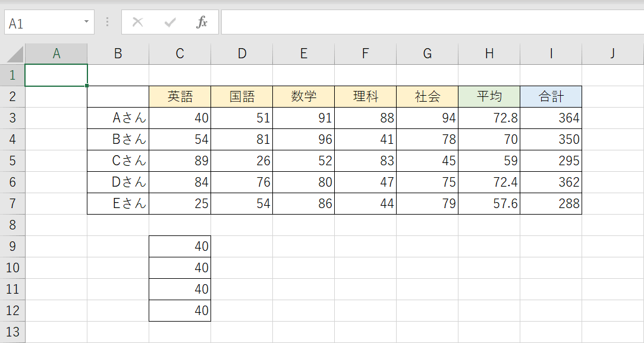Click the Enter checkmark formula icon
The image size is (644, 343).
pyautogui.click(x=170, y=23)
